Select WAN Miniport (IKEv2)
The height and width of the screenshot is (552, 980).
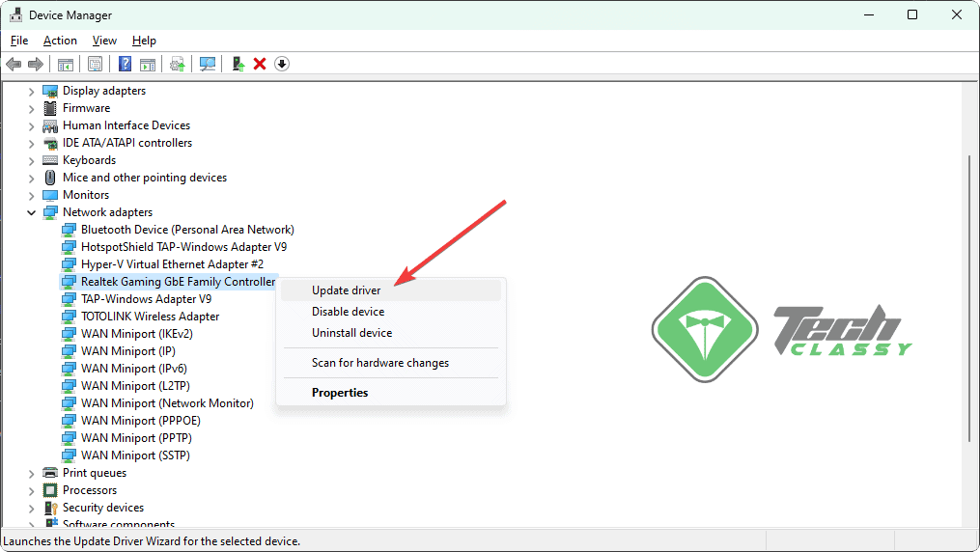click(137, 334)
